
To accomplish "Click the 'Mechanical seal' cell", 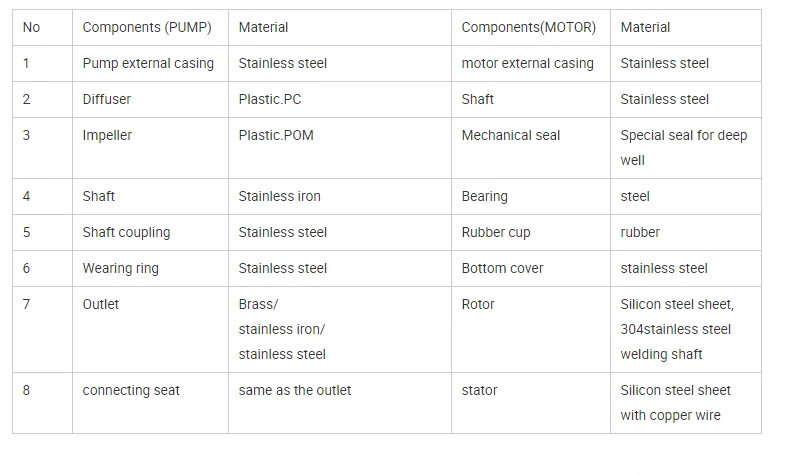I will pos(531,148).
